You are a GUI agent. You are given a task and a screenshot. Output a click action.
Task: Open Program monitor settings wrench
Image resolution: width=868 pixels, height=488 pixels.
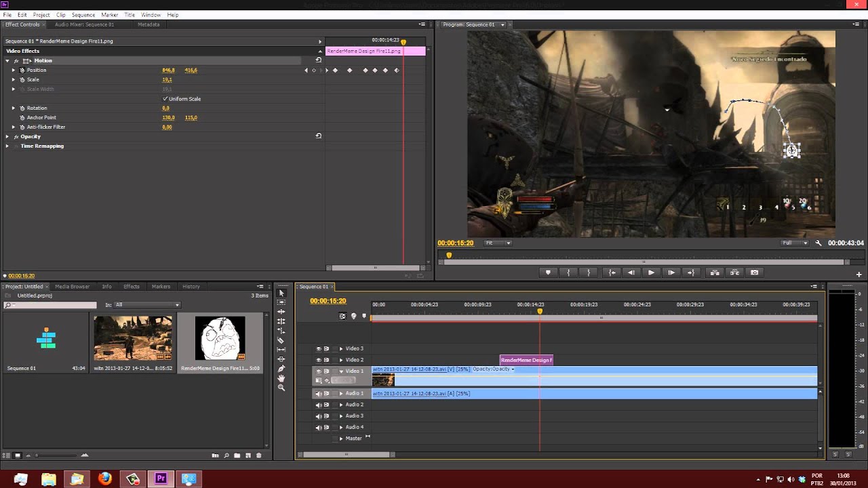818,243
